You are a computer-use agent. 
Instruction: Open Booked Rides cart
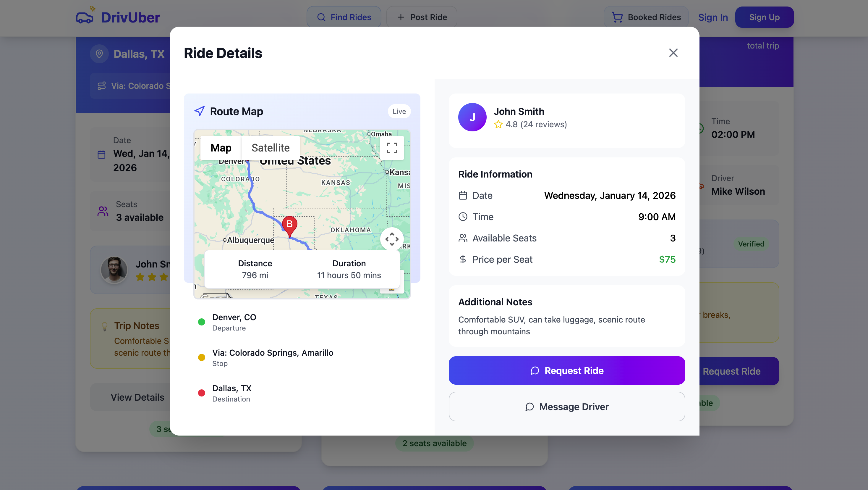(x=646, y=17)
